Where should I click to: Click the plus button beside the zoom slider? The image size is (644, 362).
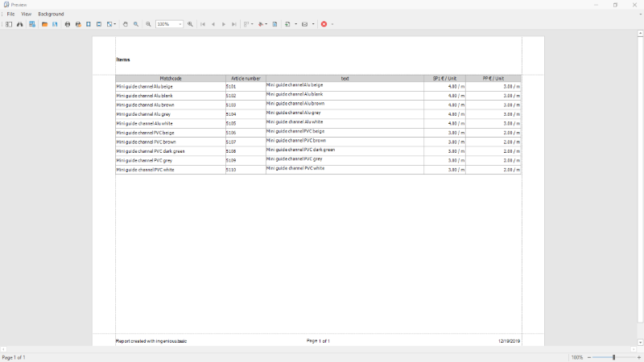[x=638, y=357]
